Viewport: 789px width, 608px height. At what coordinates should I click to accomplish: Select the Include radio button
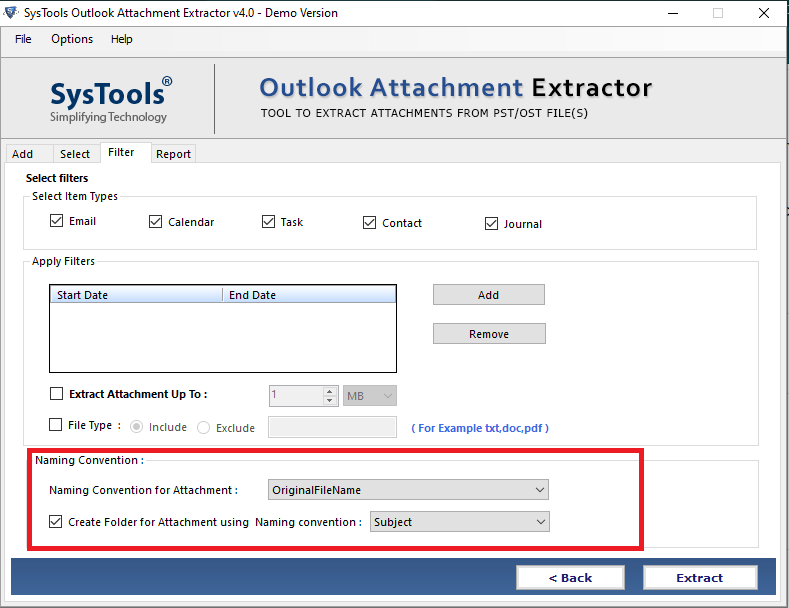click(136, 427)
